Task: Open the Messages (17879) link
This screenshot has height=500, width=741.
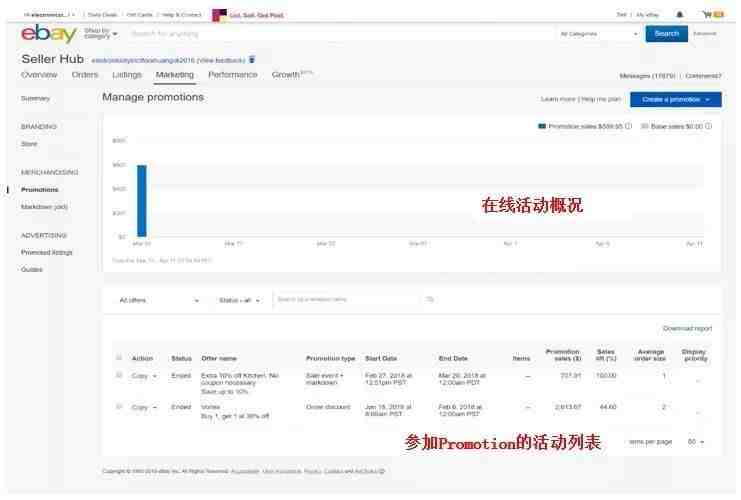Action: (x=647, y=76)
